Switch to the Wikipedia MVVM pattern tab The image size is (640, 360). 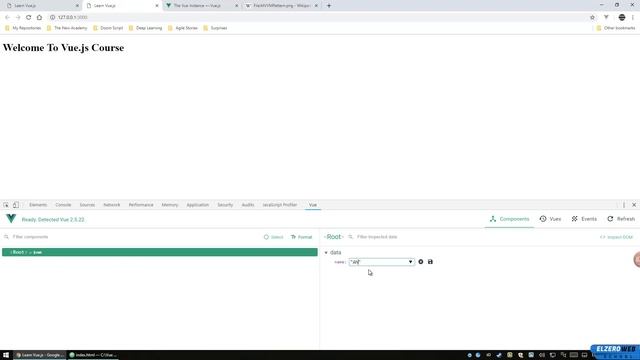(x=281, y=6)
